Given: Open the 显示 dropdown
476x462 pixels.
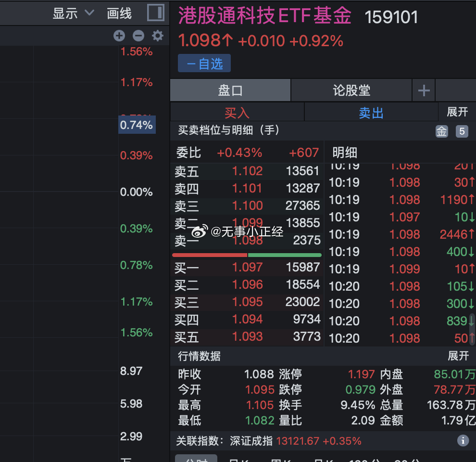Looking at the screenshot, I should pos(73,13).
